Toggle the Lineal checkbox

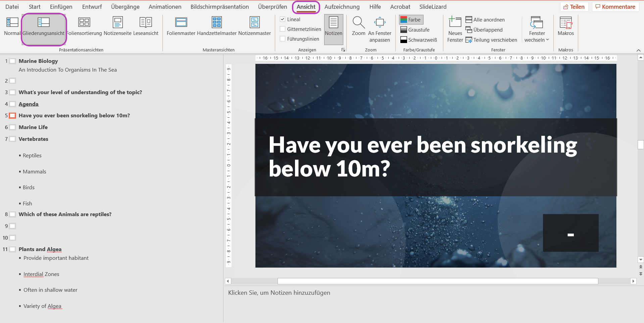pyautogui.click(x=283, y=19)
